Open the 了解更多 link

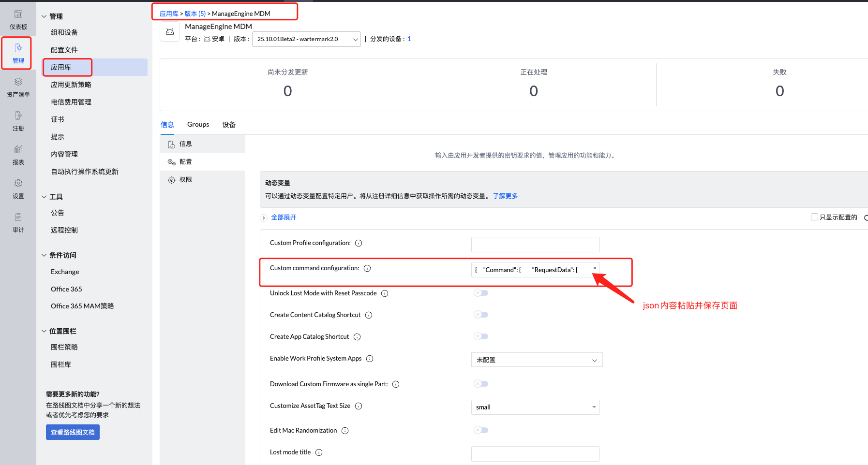coord(505,196)
